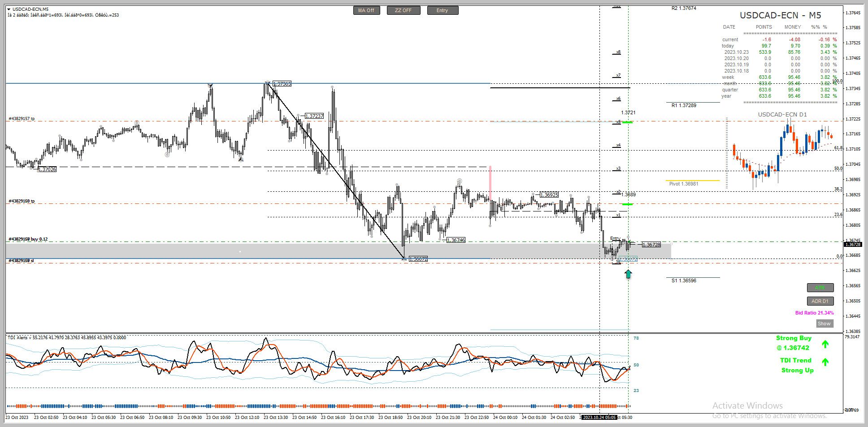The image size is (868, 427).
Task: Click the TDI level 23 label
Action: (636, 390)
